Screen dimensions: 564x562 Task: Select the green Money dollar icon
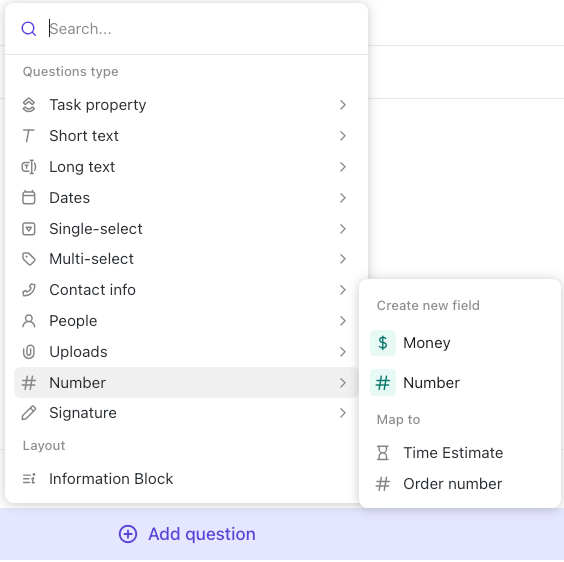click(x=383, y=343)
